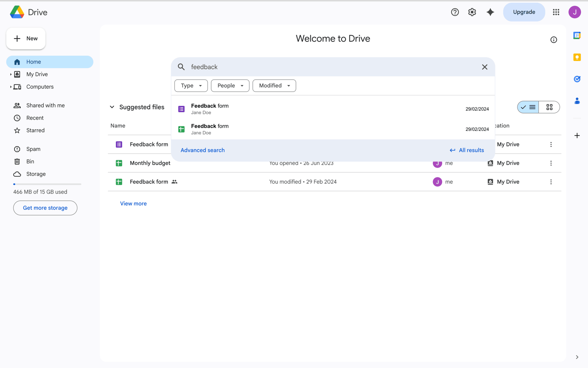Open the account avatar J in header
Screen dimensions: 588x368
click(575, 12)
